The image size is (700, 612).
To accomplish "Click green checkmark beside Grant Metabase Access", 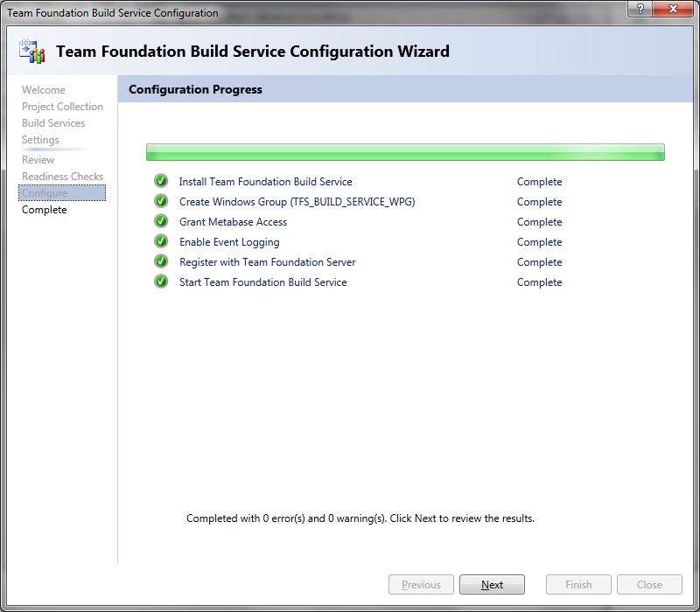I will point(161,221).
